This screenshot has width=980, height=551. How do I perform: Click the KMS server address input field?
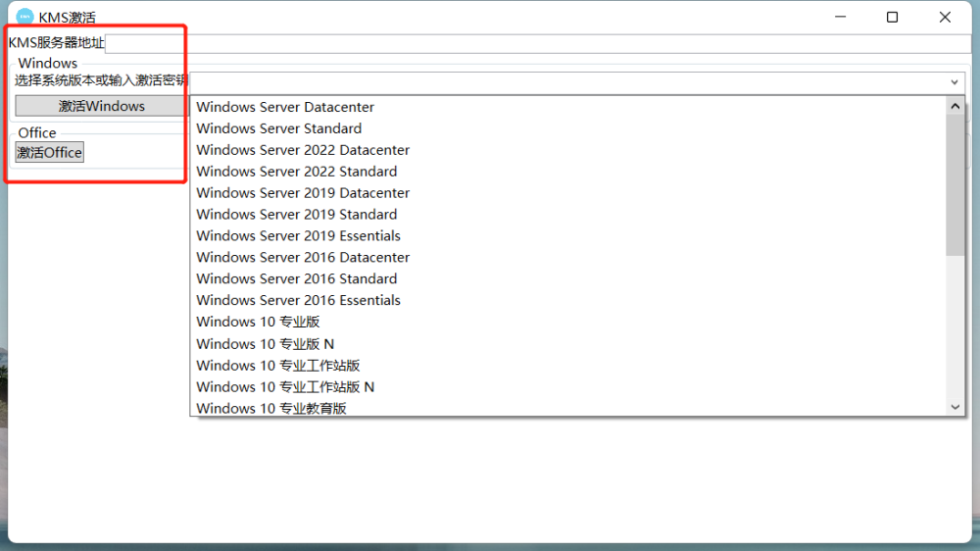coord(538,43)
